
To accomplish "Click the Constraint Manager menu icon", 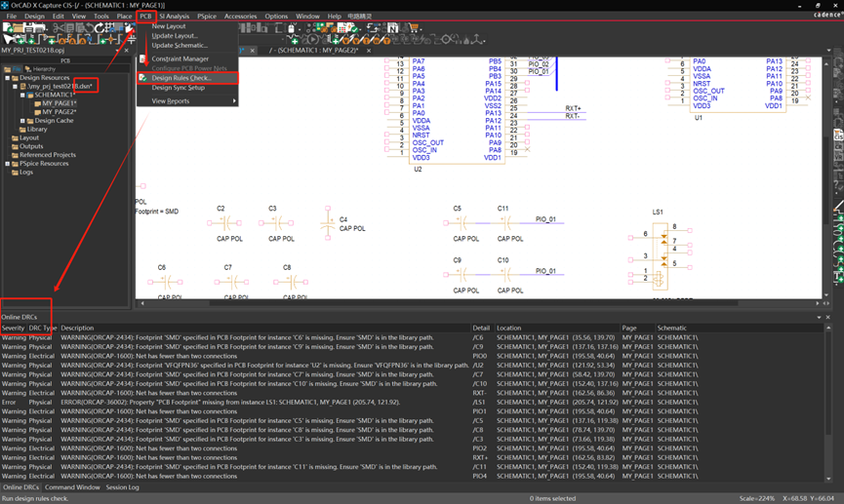I will [142, 58].
